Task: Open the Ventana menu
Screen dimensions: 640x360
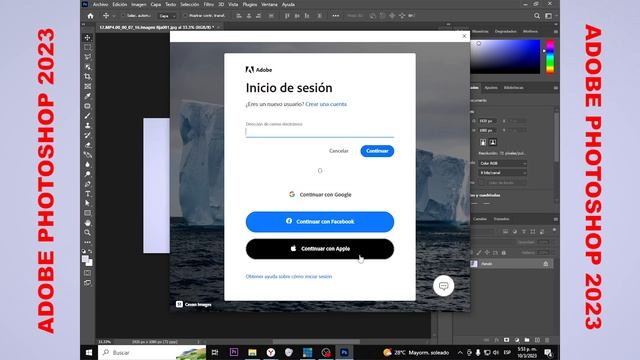Action: [x=269, y=4]
